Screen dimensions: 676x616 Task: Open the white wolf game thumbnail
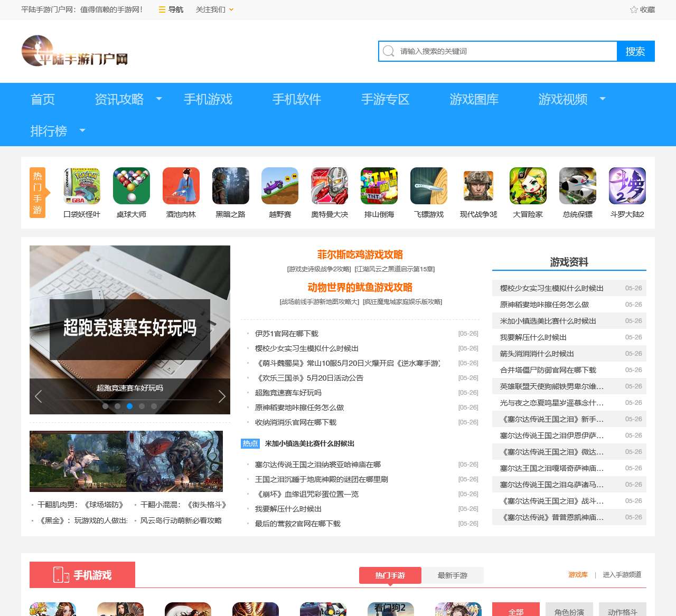pyautogui.click(x=78, y=461)
